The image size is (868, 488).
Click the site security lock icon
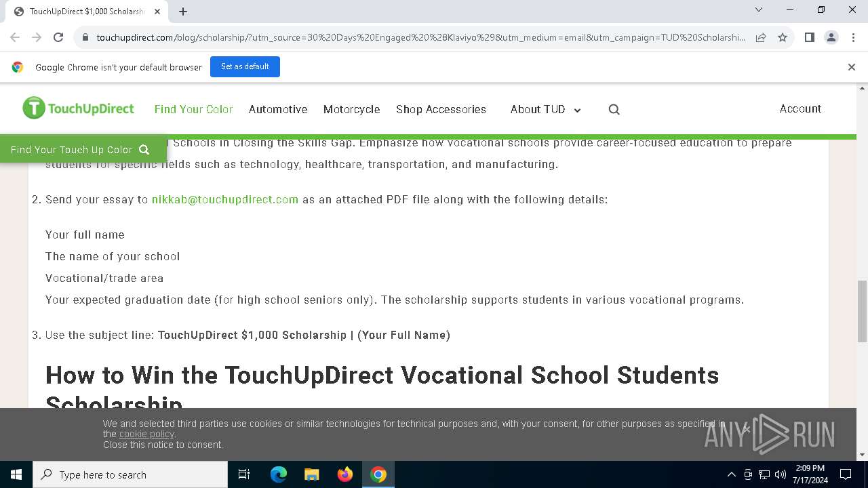(85, 37)
